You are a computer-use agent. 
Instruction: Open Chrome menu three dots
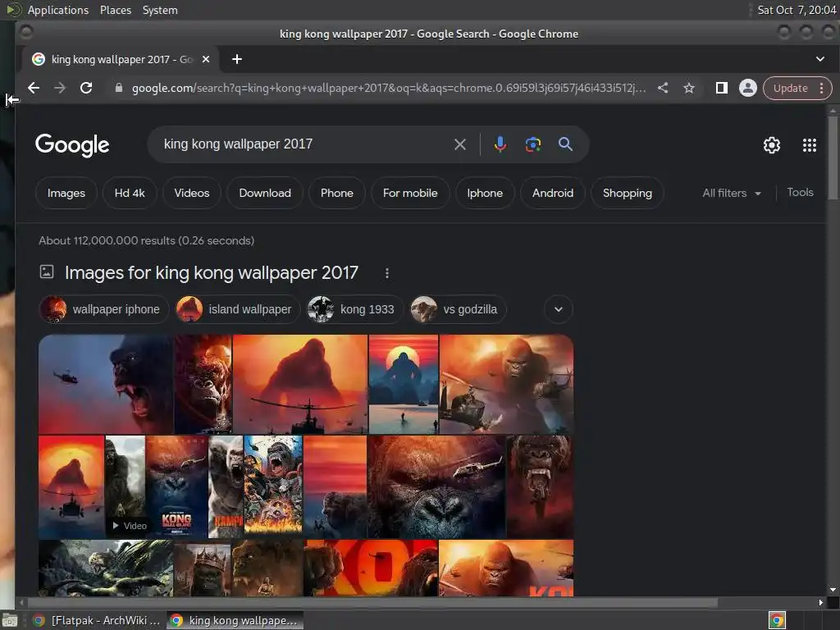(821, 89)
